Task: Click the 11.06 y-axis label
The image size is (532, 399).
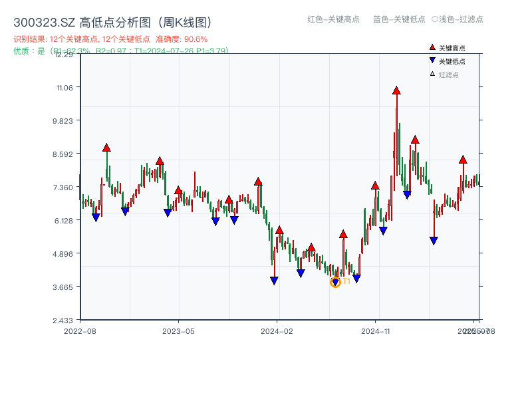Action: [x=65, y=88]
